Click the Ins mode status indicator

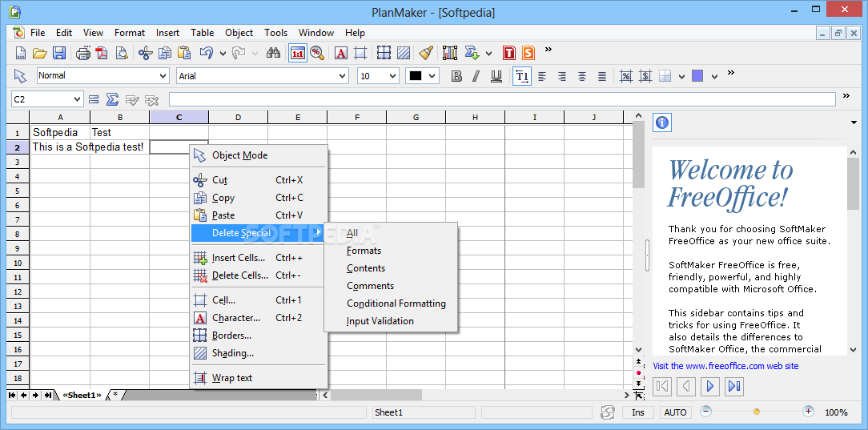click(637, 412)
